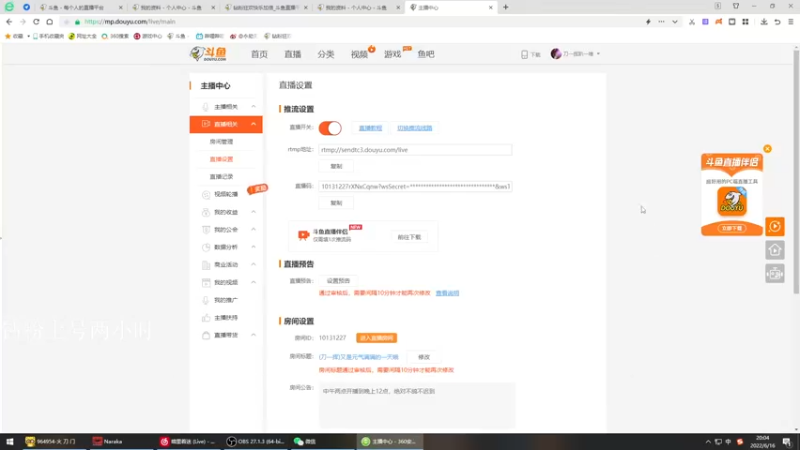The image size is (800, 450).
Task: Click the Douyu logo in header
Action: 208,54
